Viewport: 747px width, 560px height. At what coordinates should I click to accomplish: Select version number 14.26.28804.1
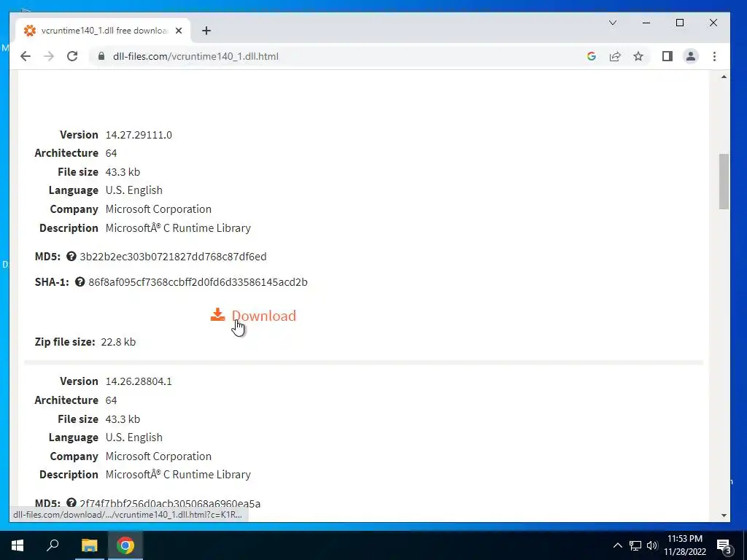(139, 381)
